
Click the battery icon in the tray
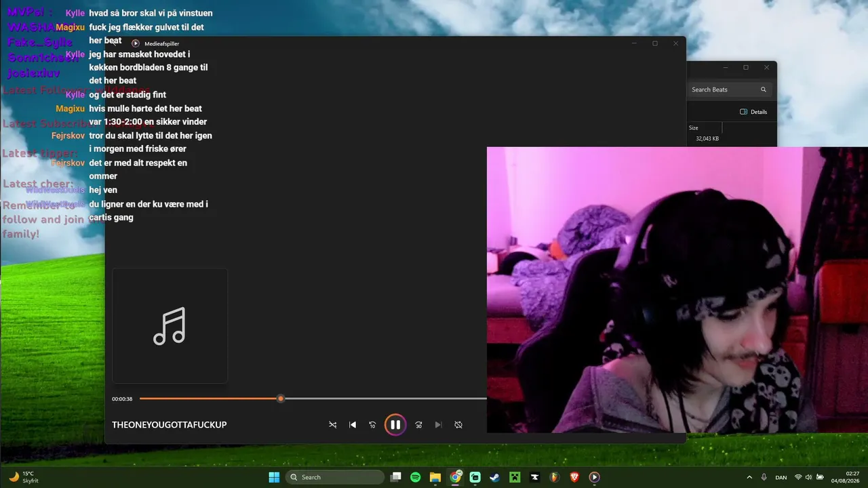tap(819, 477)
